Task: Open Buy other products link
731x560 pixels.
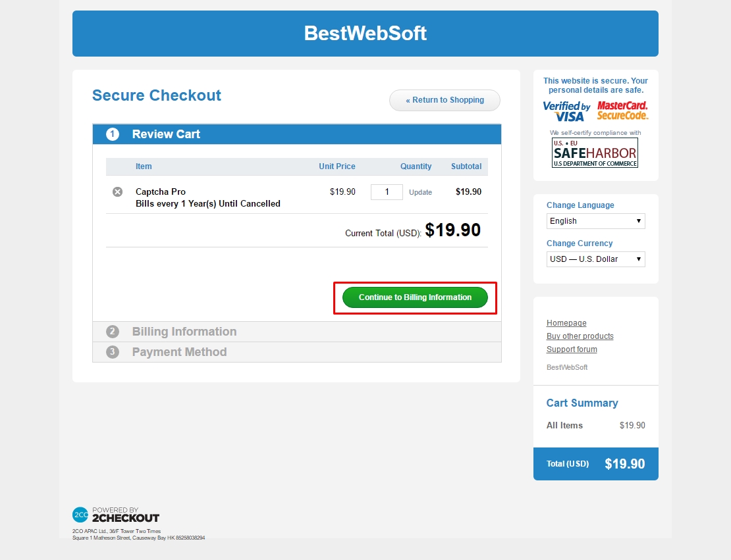Action: 580,336
